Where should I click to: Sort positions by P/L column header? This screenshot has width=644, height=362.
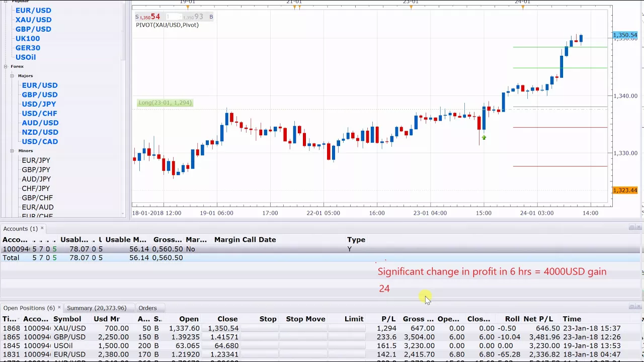tap(388, 319)
